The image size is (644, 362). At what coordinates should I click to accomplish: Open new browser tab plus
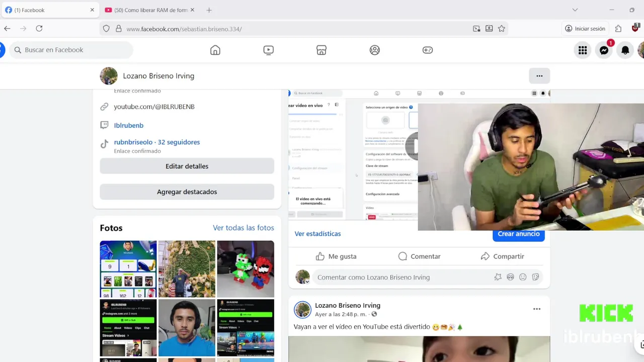pyautogui.click(x=209, y=10)
